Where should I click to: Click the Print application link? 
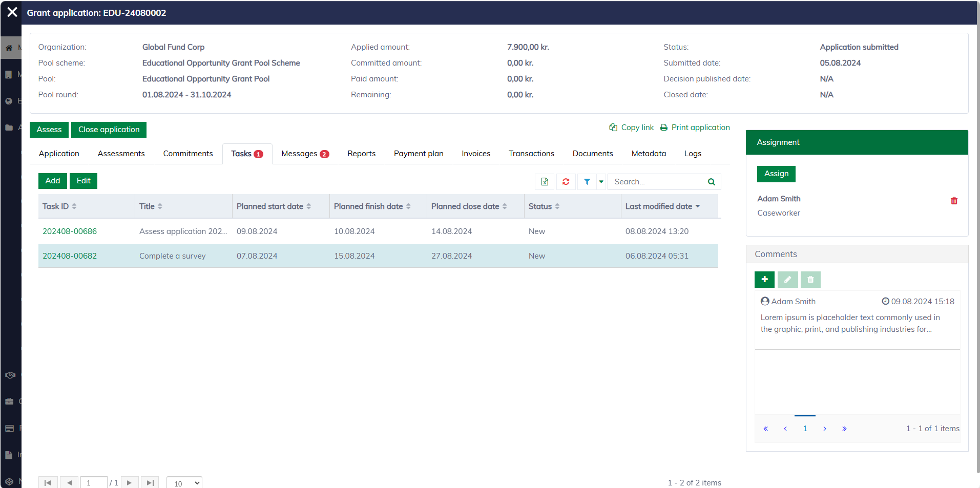tap(700, 128)
